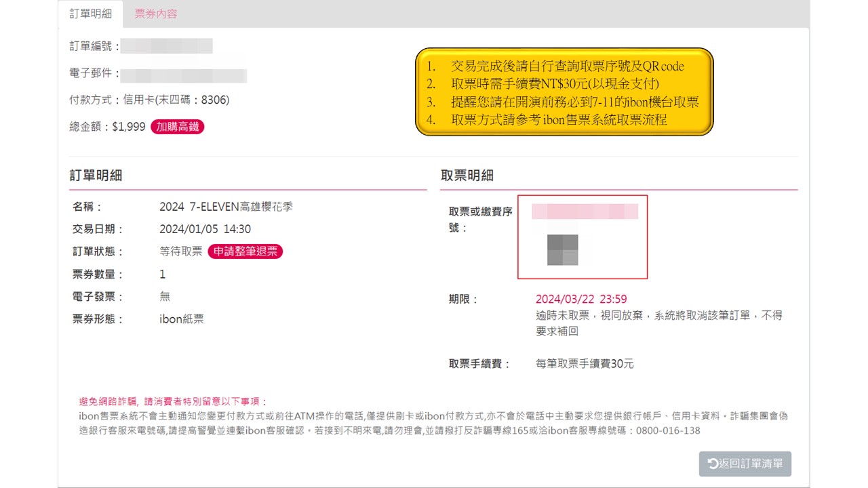Click the deadline 2024/03/22 23:59
Screen dimensions: 868x488
click(581, 299)
